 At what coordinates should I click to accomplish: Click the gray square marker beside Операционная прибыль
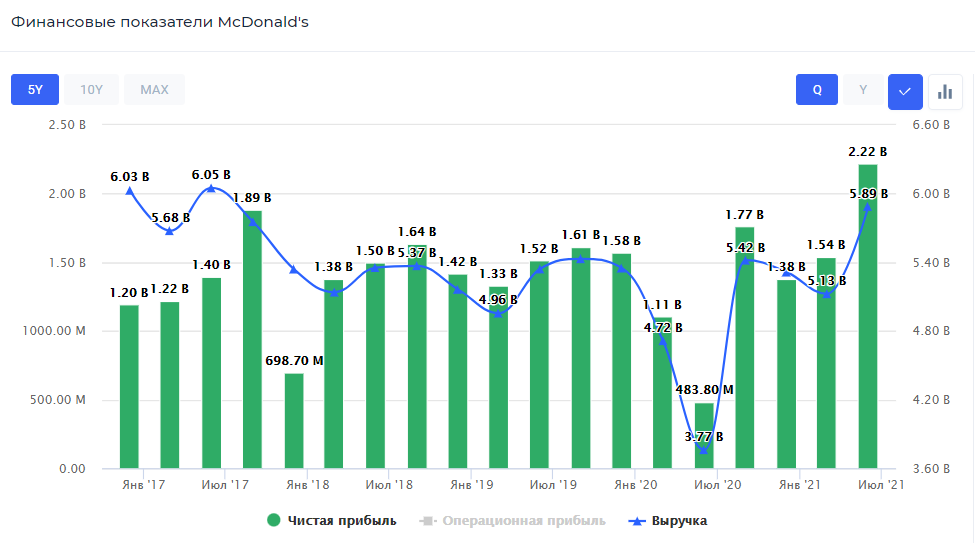pyautogui.click(x=427, y=520)
